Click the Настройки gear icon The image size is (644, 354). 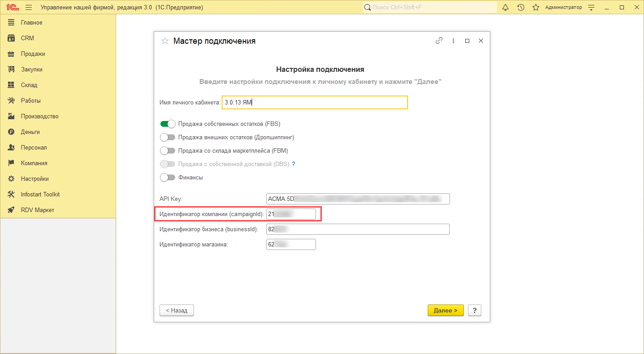[x=12, y=179]
